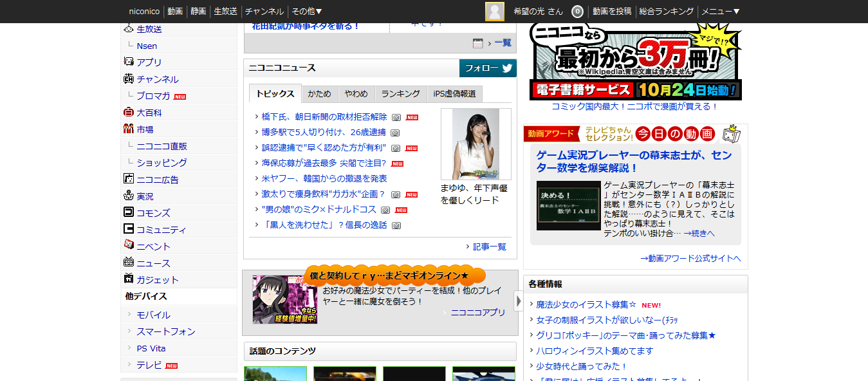Image resolution: width=868 pixels, height=381 pixels.
Task: Click camera icon next to 博多駅 headline
Action: click(395, 133)
